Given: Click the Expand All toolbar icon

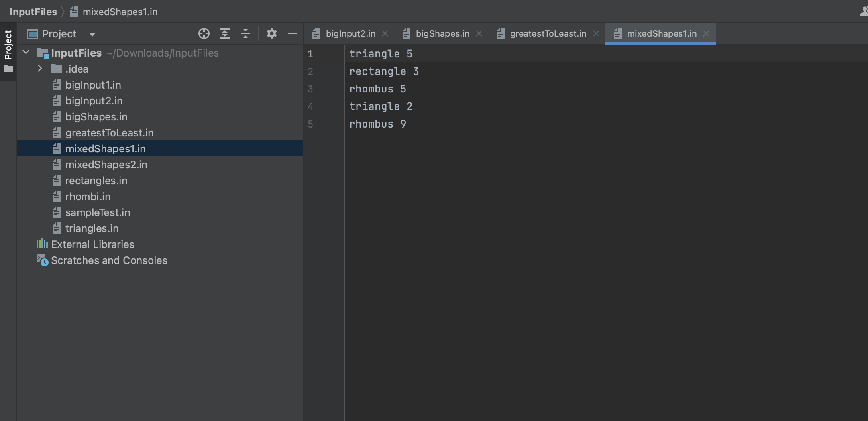Looking at the screenshot, I should coord(225,33).
